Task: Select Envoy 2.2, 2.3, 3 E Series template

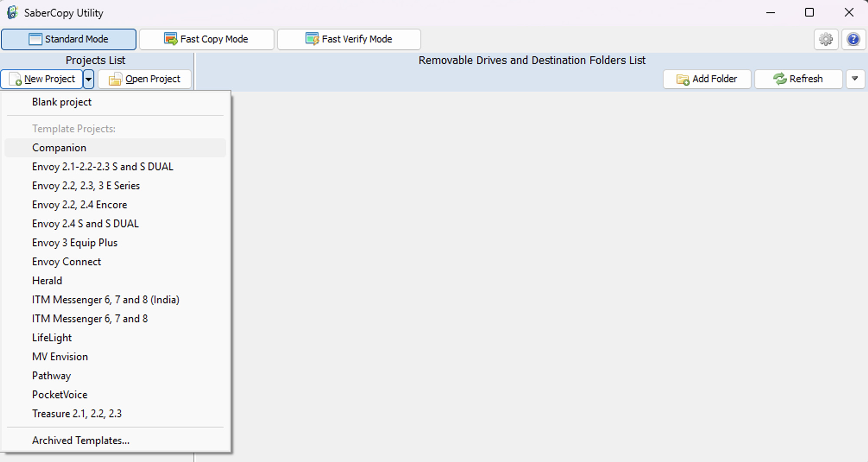Action: (115, 186)
